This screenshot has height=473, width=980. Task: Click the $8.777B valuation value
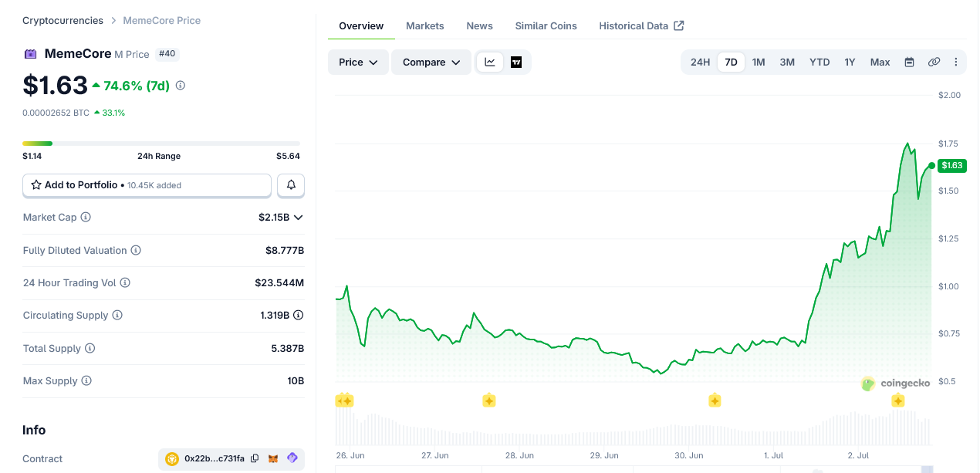point(285,251)
